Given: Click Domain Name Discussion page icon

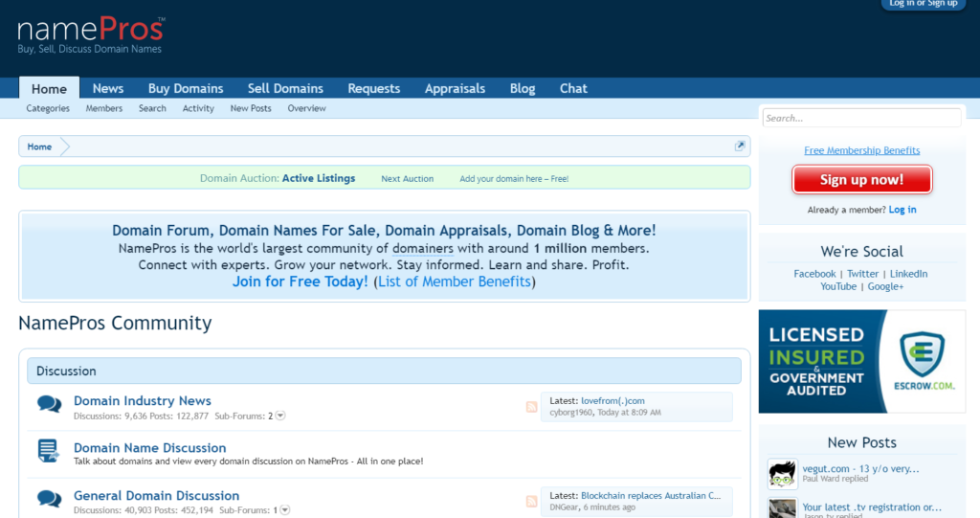Looking at the screenshot, I should [48, 451].
